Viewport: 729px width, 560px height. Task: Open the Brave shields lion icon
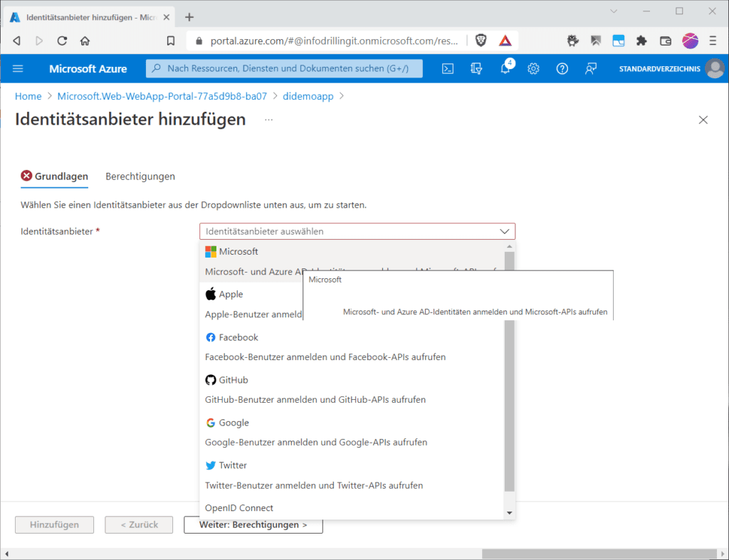481,41
